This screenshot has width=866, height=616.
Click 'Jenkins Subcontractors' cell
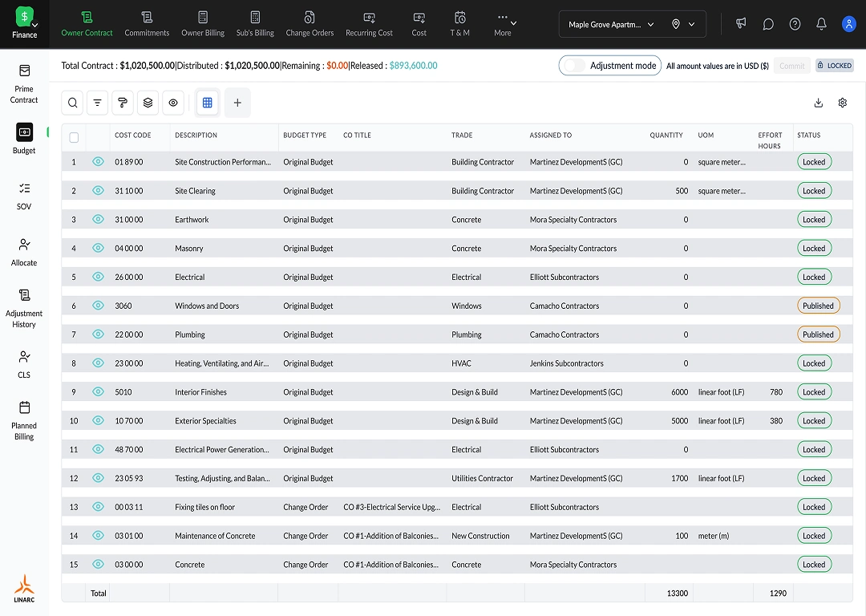point(567,363)
